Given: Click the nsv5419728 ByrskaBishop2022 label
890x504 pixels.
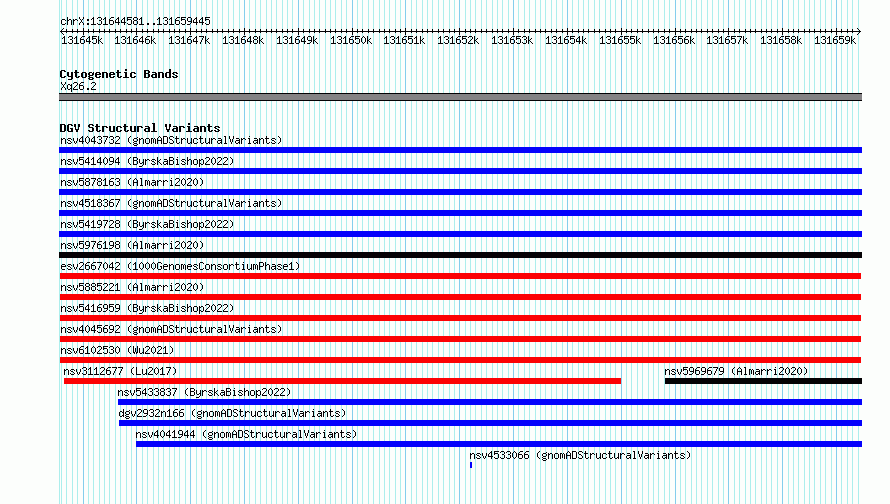Looking at the screenshot, I should [147, 224].
